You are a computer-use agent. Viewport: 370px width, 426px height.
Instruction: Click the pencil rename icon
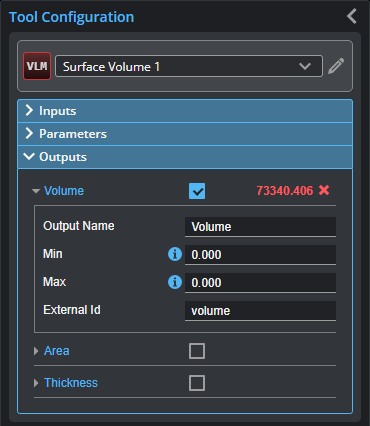coord(336,66)
